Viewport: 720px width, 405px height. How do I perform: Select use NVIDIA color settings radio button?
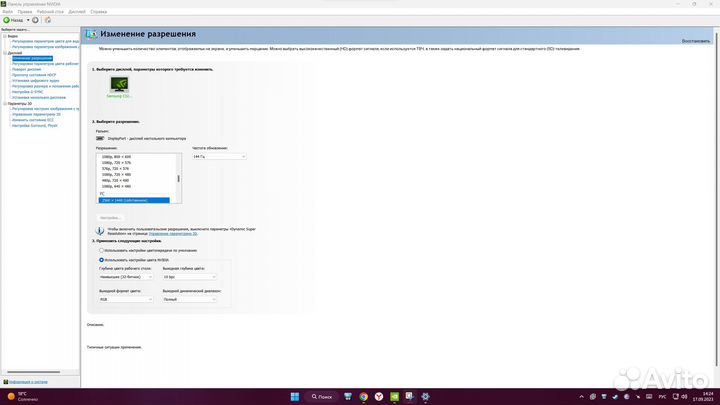coord(101,260)
